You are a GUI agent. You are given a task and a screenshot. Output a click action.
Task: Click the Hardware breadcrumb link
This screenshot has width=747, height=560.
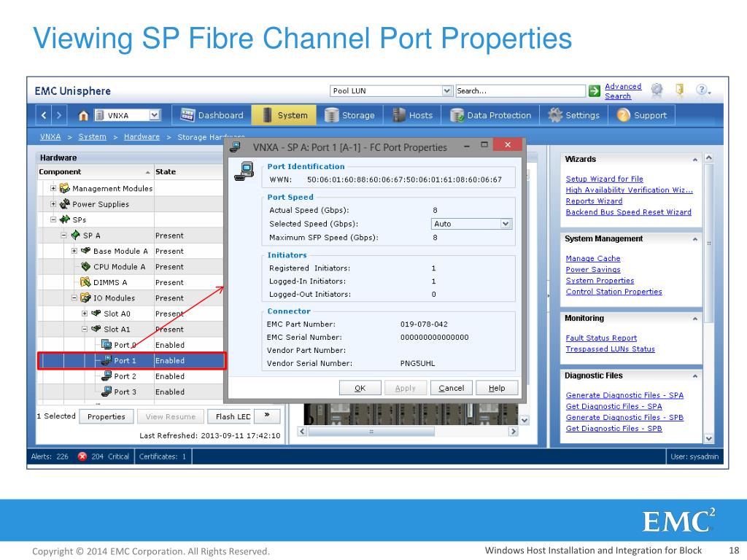pos(142,137)
